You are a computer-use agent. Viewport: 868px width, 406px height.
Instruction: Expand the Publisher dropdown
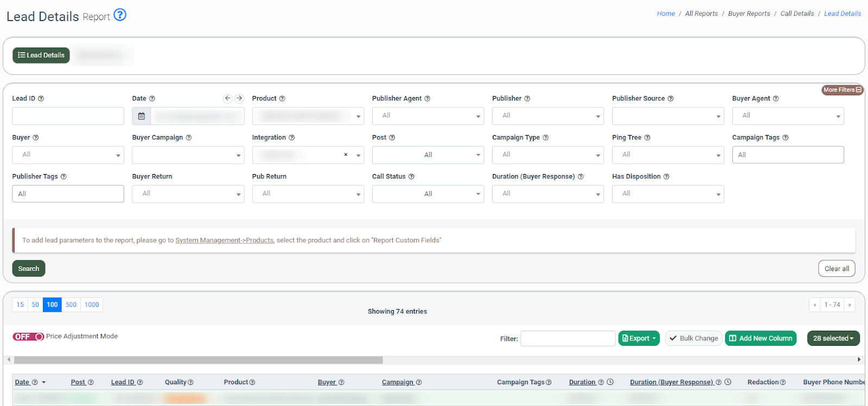point(547,116)
